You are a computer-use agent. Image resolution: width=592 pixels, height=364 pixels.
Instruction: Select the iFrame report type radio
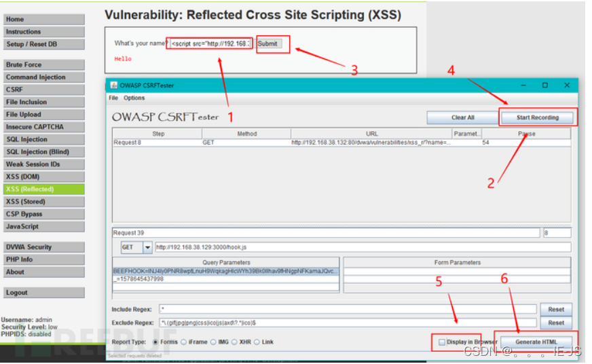[184, 342]
